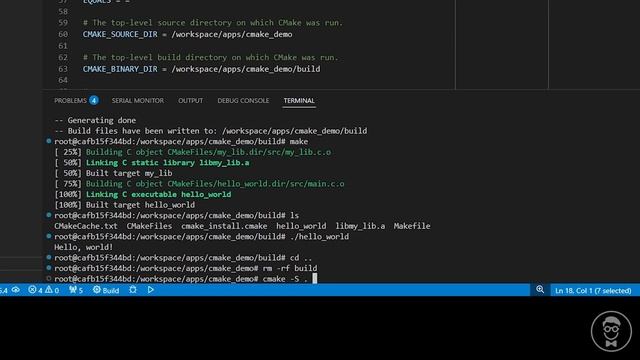Click the command marker dot beside 'cd ..' prompt
Screen dimensions: 640x360
[x=49, y=258]
